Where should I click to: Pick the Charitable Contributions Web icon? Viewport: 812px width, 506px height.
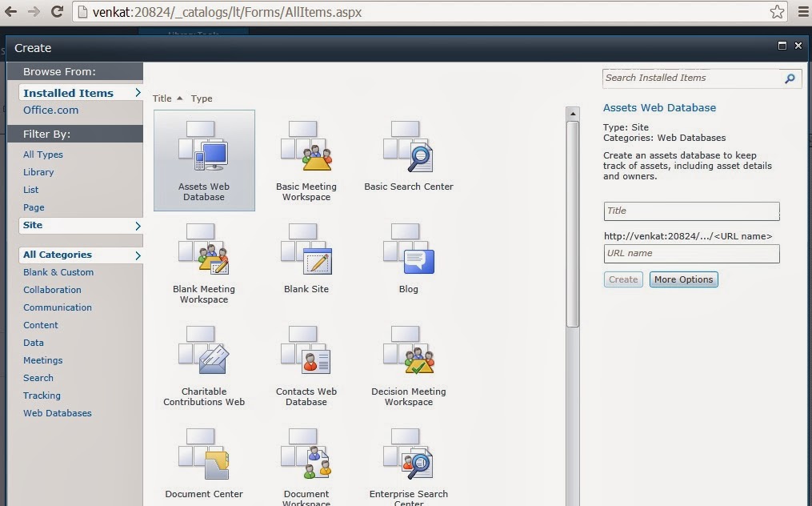tap(203, 351)
